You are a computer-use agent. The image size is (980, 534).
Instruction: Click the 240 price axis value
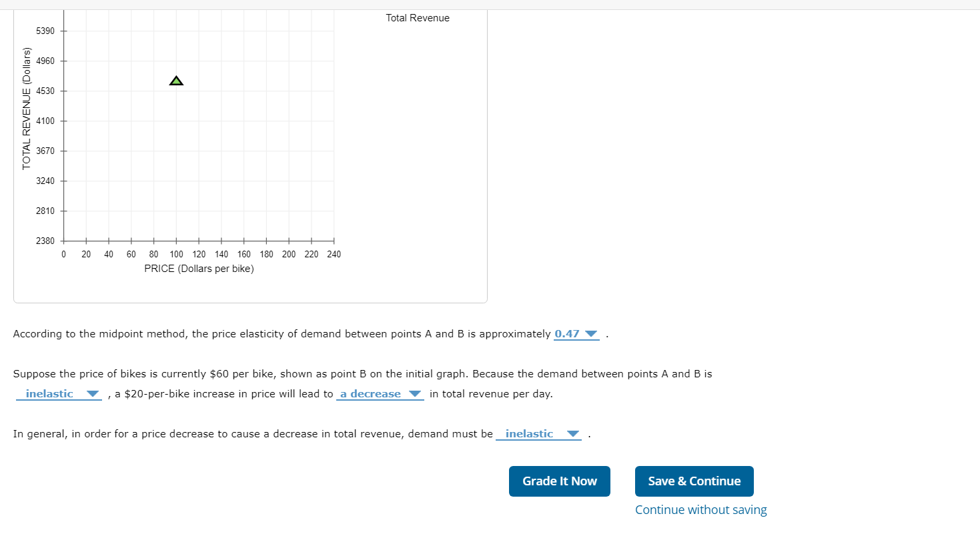pyautogui.click(x=334, y=254)
